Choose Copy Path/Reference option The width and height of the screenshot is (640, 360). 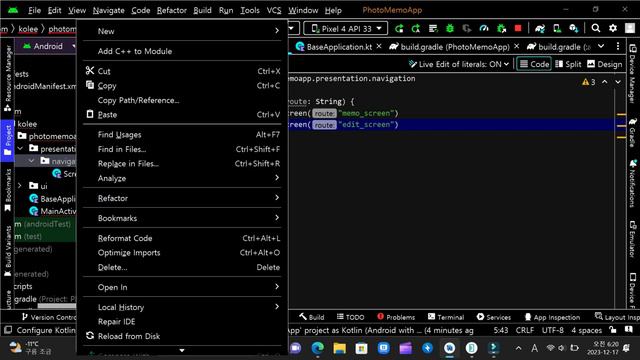[182, 100]
